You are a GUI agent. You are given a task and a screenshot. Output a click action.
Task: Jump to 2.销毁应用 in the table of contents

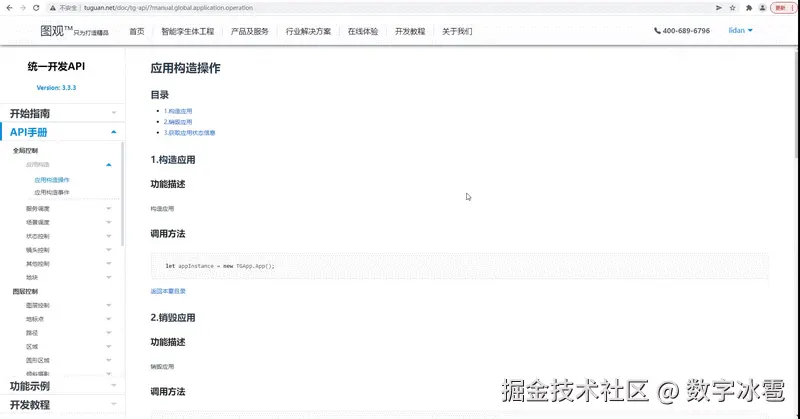(178, 122)
